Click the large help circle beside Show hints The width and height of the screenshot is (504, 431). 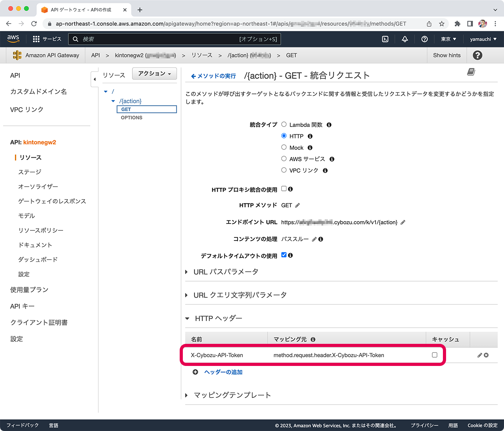[x=478, y=55]
